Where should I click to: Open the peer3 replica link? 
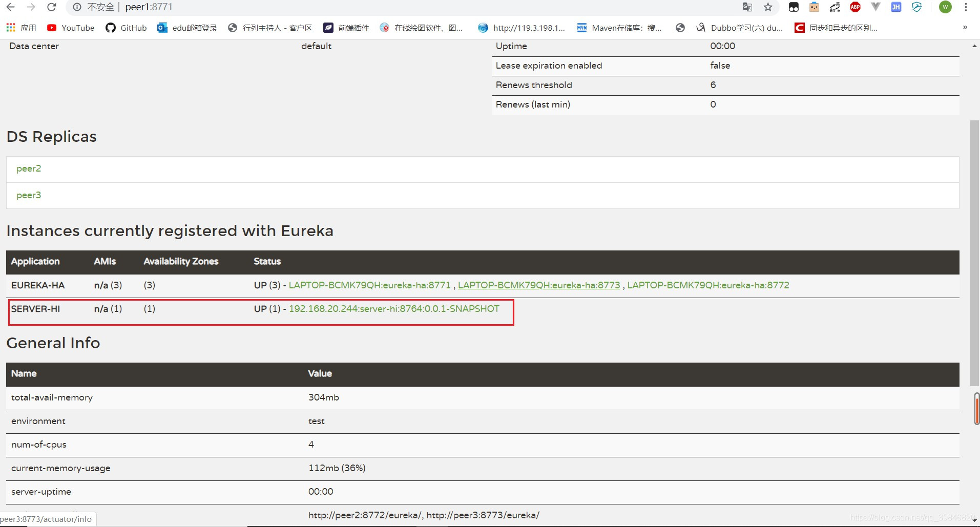pos(29,195)
